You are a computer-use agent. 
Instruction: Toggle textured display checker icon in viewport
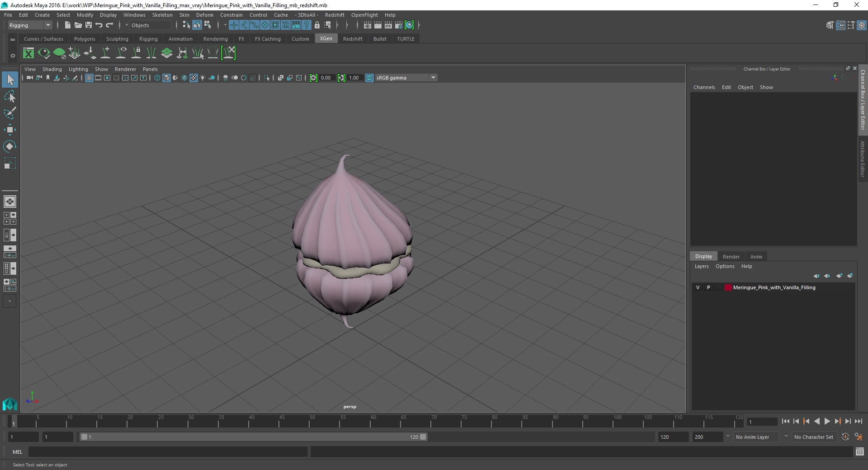[193, 78]
